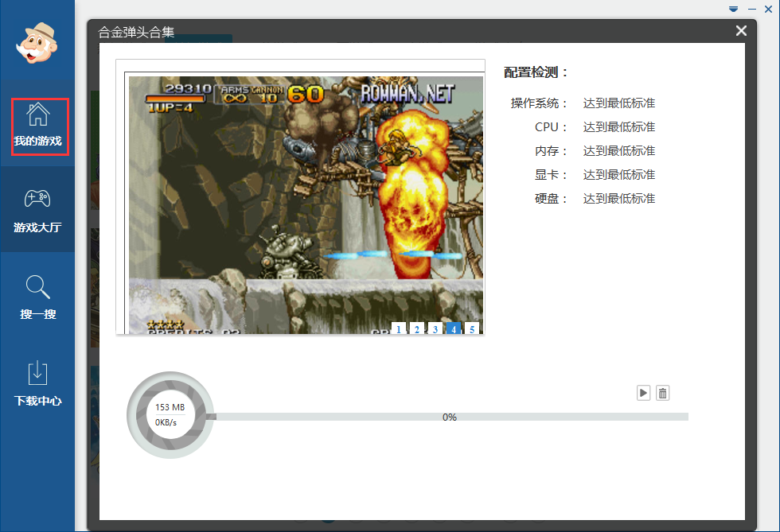
Task: Close the 合金弹头合集 dialog
Action: point(741,31)
